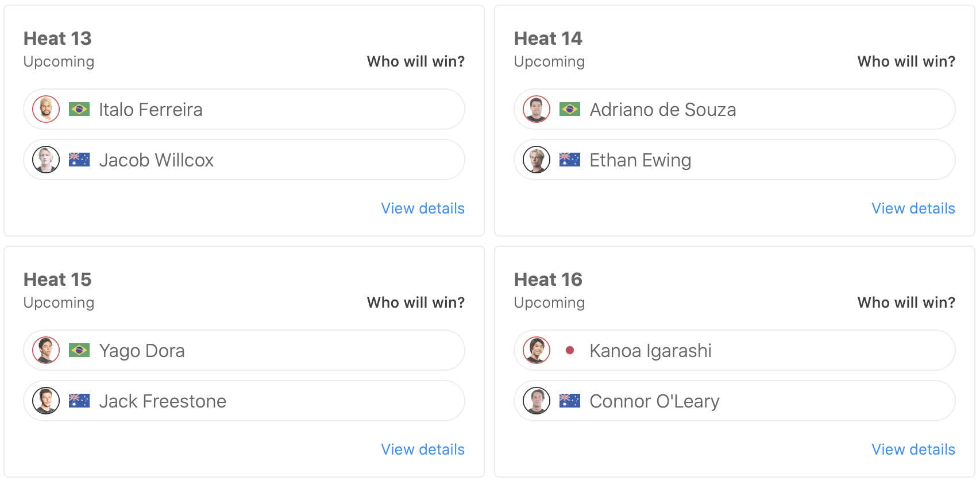The height and width of the screenshot is (481, 980).
Task: Click the Brazil flag beside Italo Ferreira
Action: pos(79,109)
